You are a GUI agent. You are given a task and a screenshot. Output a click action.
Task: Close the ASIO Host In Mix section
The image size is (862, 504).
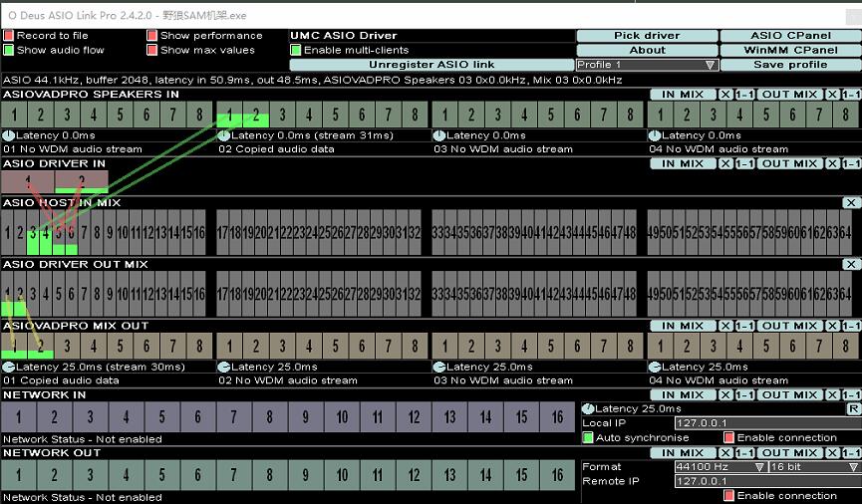pyautogui.click(x=851, y=203)
